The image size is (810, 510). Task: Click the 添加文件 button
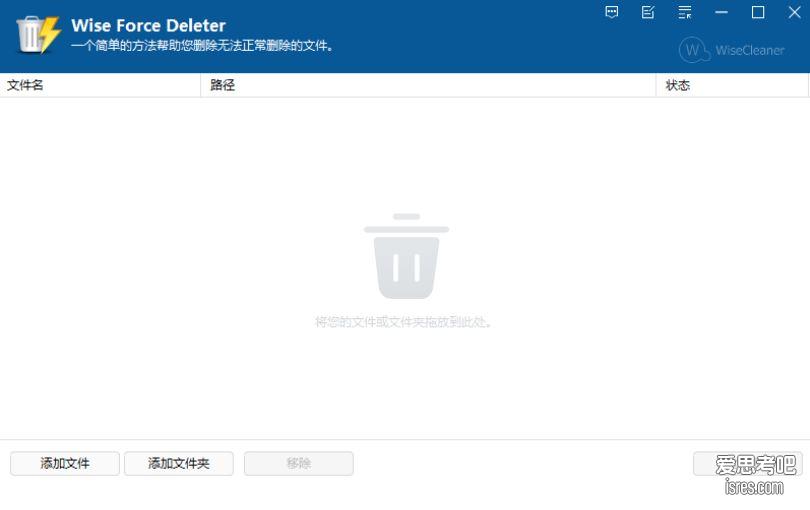(65, 463)
